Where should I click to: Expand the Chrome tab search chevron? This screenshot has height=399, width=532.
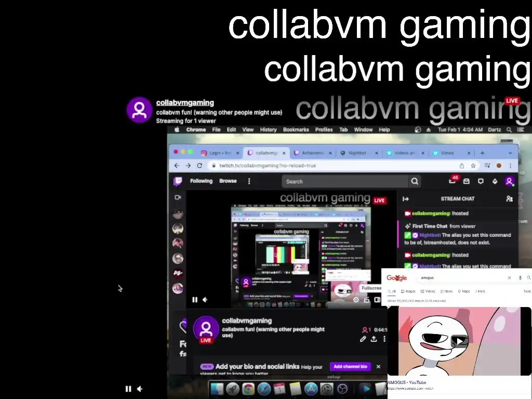510,153
